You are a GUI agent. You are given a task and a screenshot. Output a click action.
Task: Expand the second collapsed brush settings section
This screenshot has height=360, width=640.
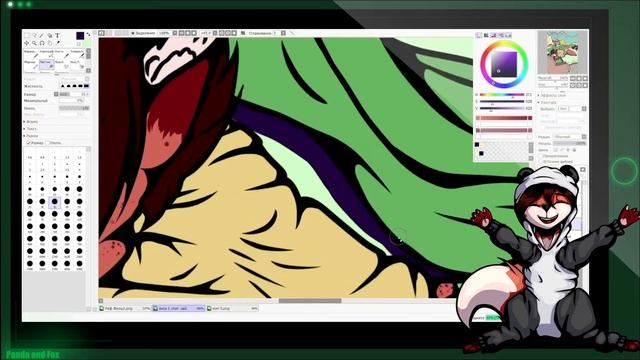[x=31, y=129]
